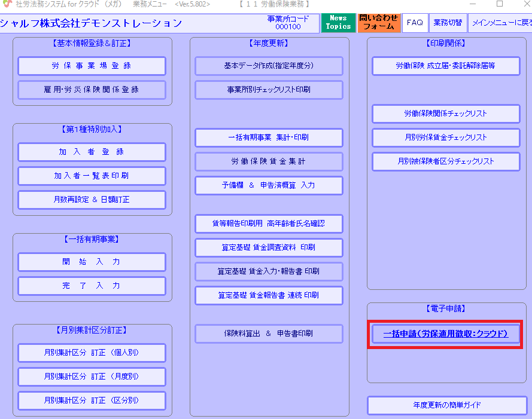
Task: Open 労働保険 成立届・委託解除届等
Action: coord(446,66)
